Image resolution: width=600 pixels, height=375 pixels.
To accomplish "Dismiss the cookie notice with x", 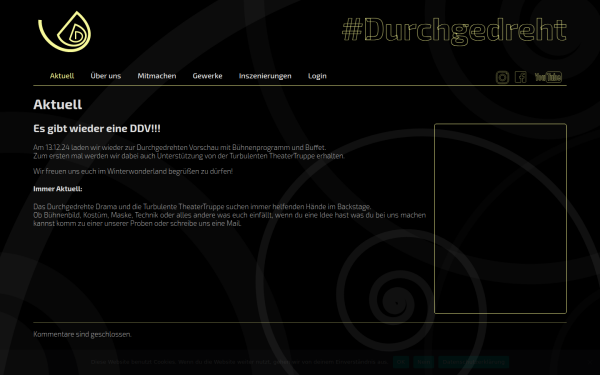I will coord(590,362).
